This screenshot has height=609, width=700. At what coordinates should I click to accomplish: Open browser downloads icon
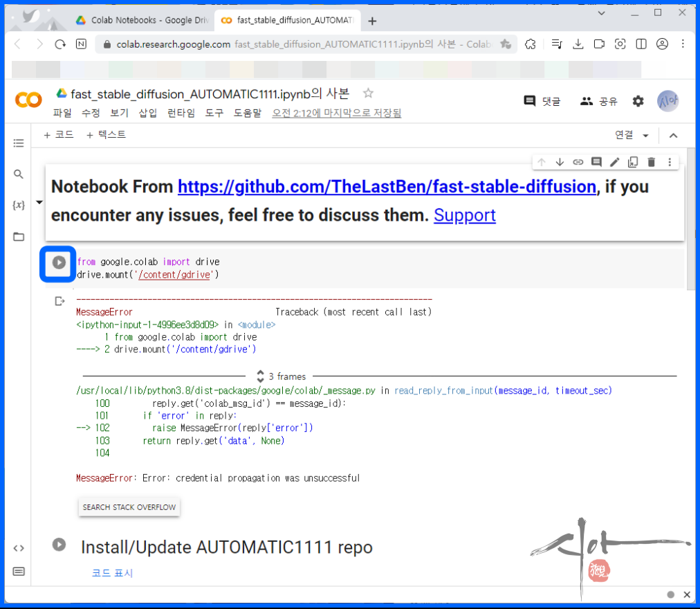coord(578,44)
